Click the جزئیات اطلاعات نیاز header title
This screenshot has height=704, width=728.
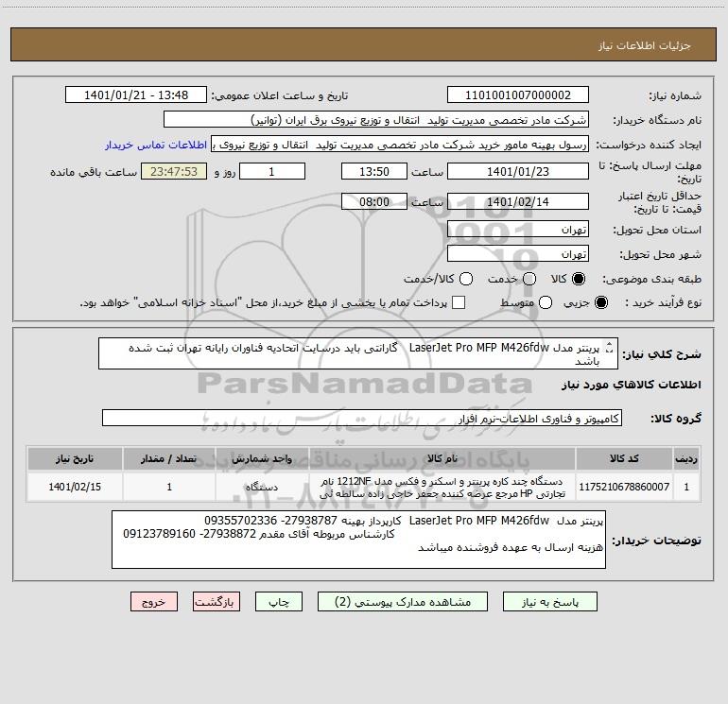click(645, 45)
